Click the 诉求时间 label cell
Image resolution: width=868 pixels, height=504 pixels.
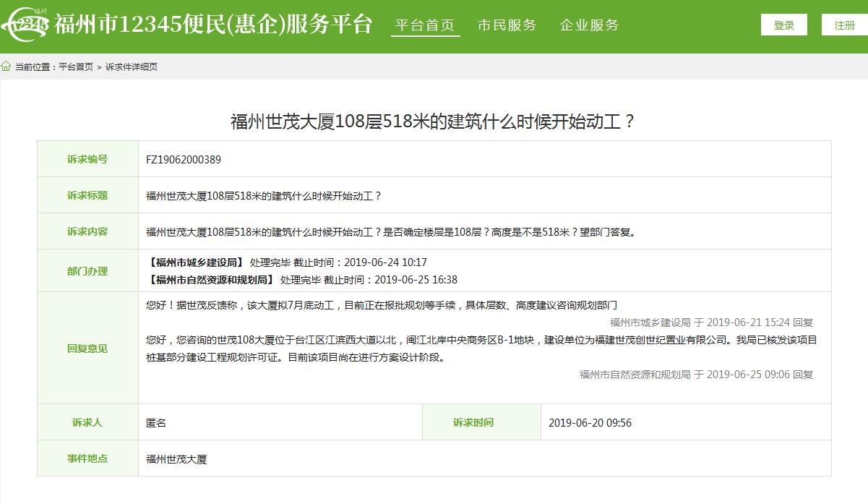pyautogui.click(x=481, y=422)
